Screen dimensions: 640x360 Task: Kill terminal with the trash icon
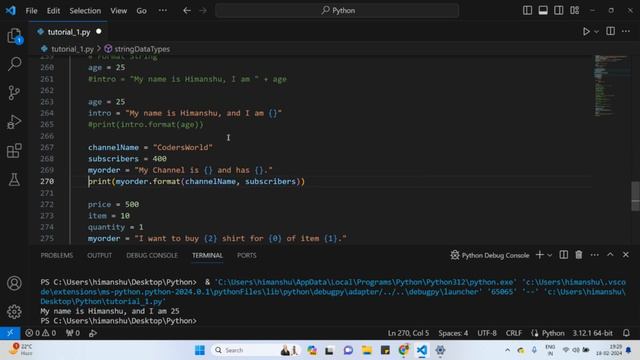click(x=579, y=255)
